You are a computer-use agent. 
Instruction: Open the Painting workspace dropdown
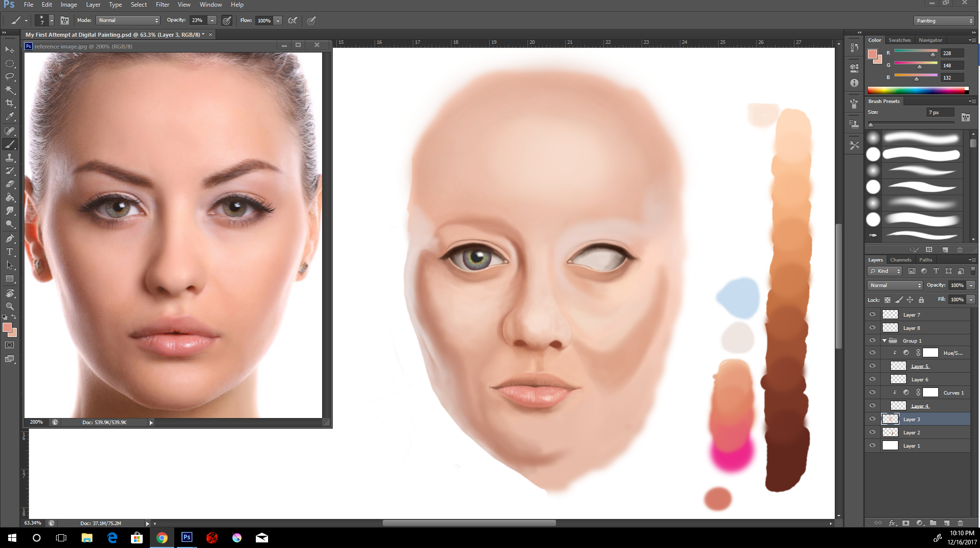(944, 21)
